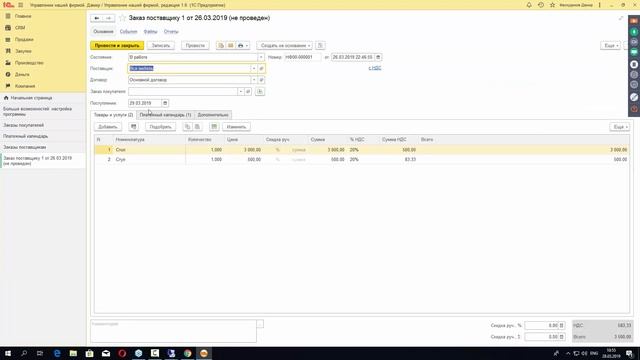The image size is (640, 360).
Task: Click the notifications bell icon in the title bar
Action: [x=529, y=5]
